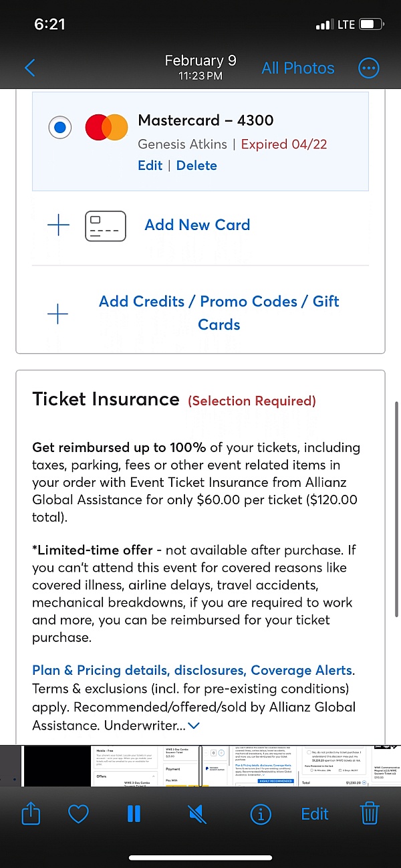
Task: Favorite the video with the heart icon
Action: (x=78, y=813)
